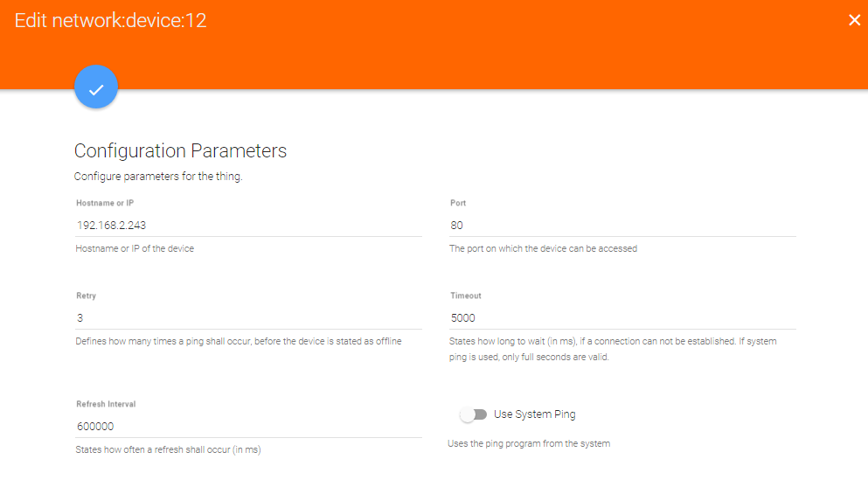868x487 pixels.
Task: Click the Use System Ping label
Action: coord(534,414)
